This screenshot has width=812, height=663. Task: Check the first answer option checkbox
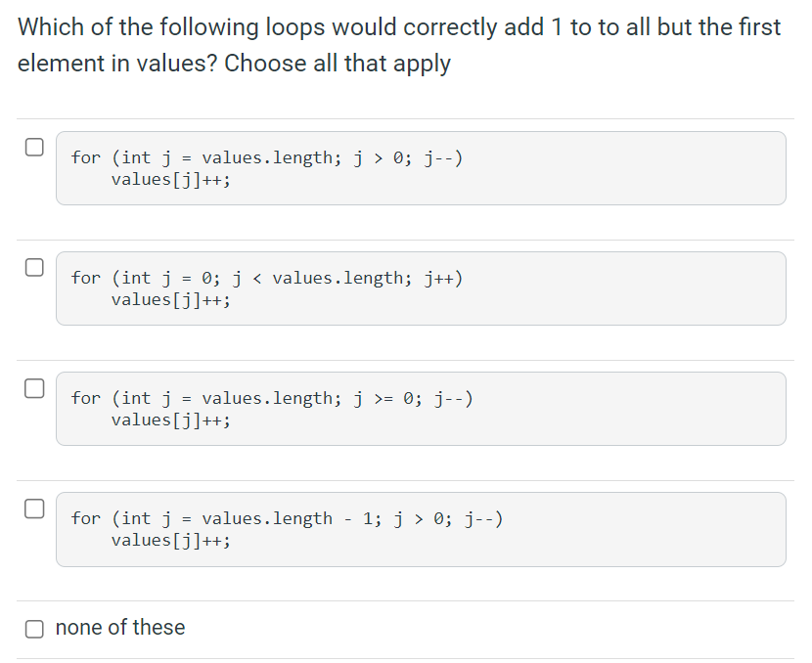click(x=34, y=145)
